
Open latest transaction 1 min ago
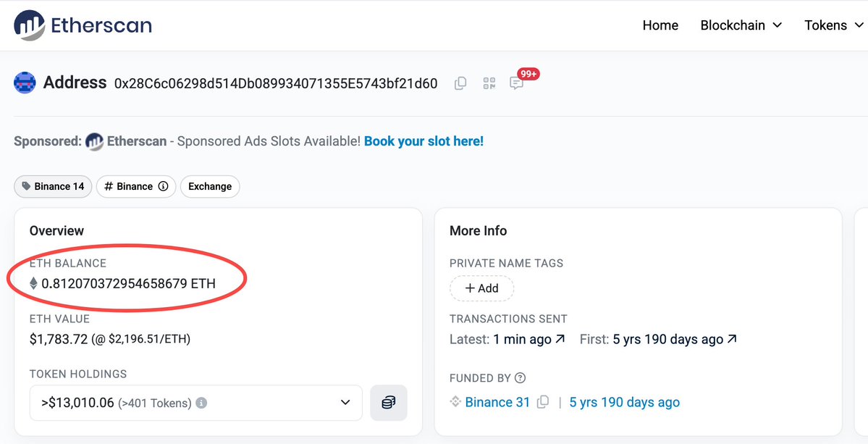(x=523, y=340)
